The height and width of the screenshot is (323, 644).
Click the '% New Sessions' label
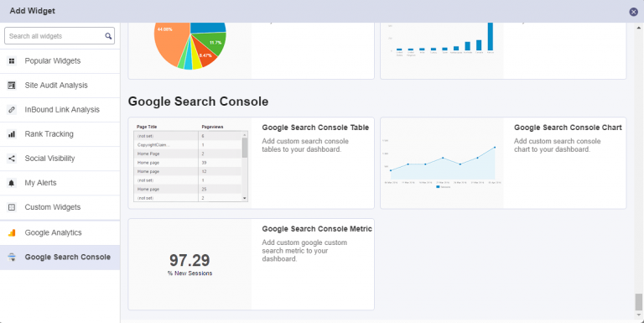pos(190,274)
